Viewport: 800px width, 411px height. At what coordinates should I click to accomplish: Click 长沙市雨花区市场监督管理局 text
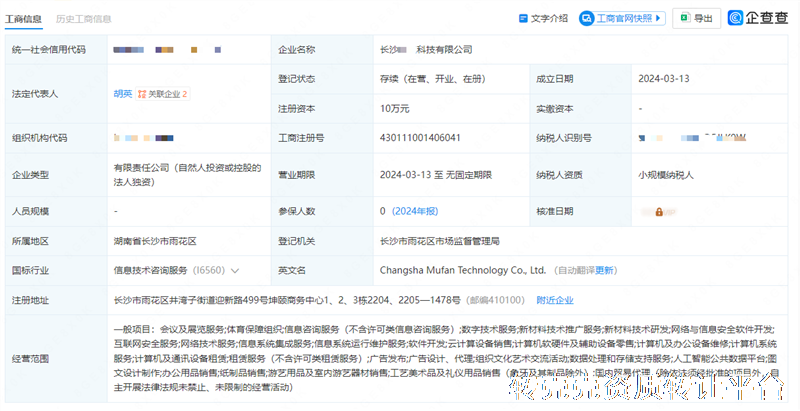439,241
